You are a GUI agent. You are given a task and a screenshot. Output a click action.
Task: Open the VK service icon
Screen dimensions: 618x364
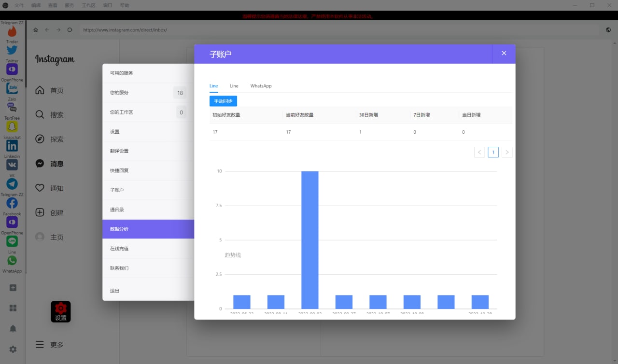tap(12, 165)
